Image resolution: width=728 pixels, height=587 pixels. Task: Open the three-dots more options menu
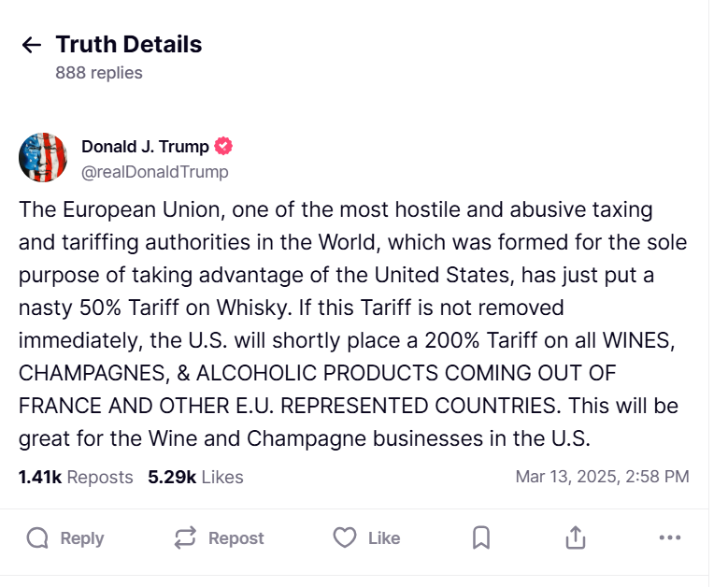(x=669, y=537)
